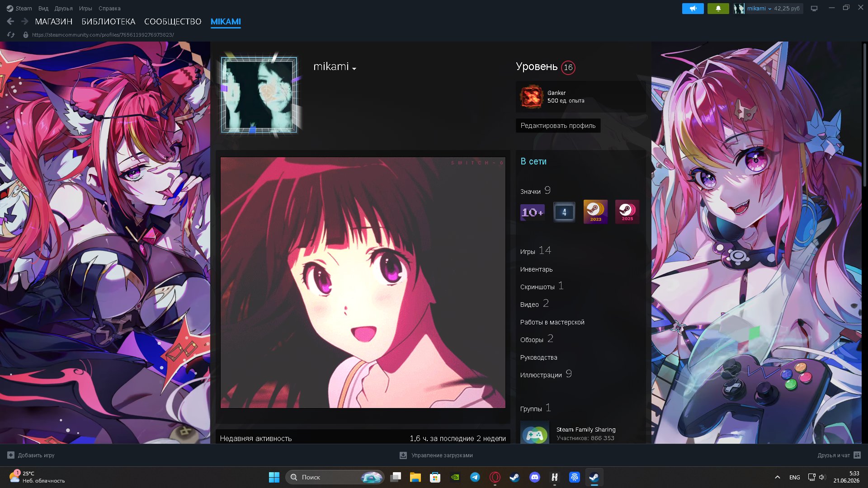
Task: Switch to the БИБЛИОТЕКА tab
Action: (x=108, y=21)
